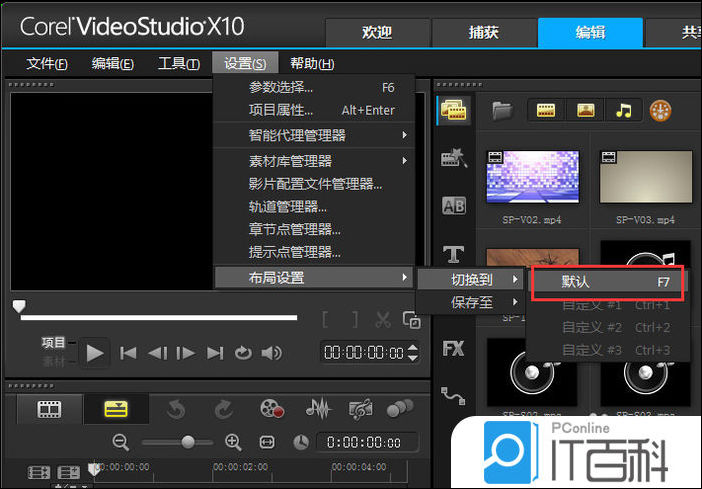This screenshot has width=702, height=489.
Task: Click the cut clip scissors icon
Action: pyautogui.click(x=383, y=320)
